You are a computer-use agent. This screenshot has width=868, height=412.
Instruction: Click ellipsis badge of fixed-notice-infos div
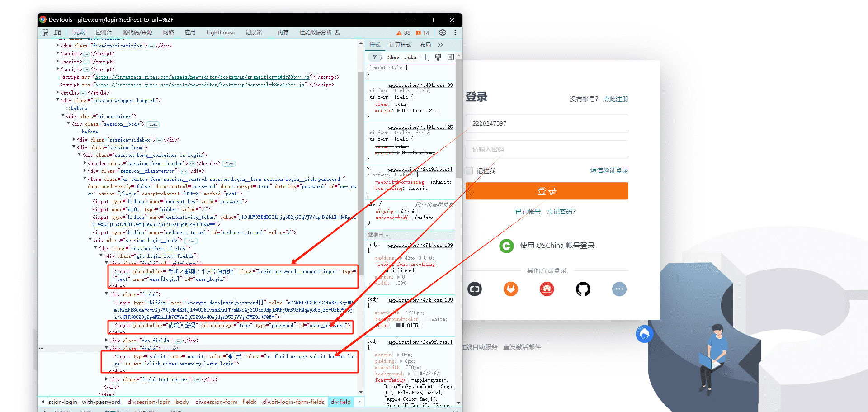(151, 46)
